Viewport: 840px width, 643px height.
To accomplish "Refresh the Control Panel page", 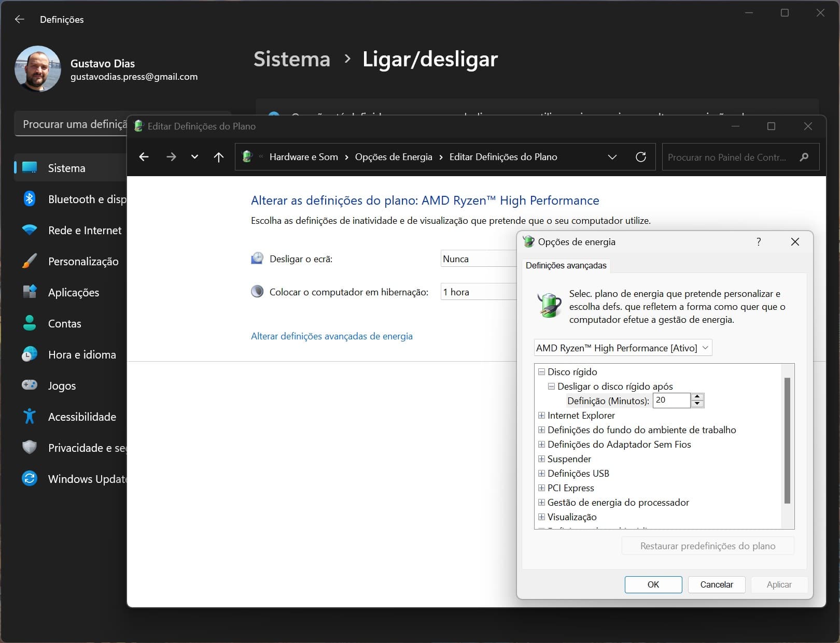I will click(641, 157).
